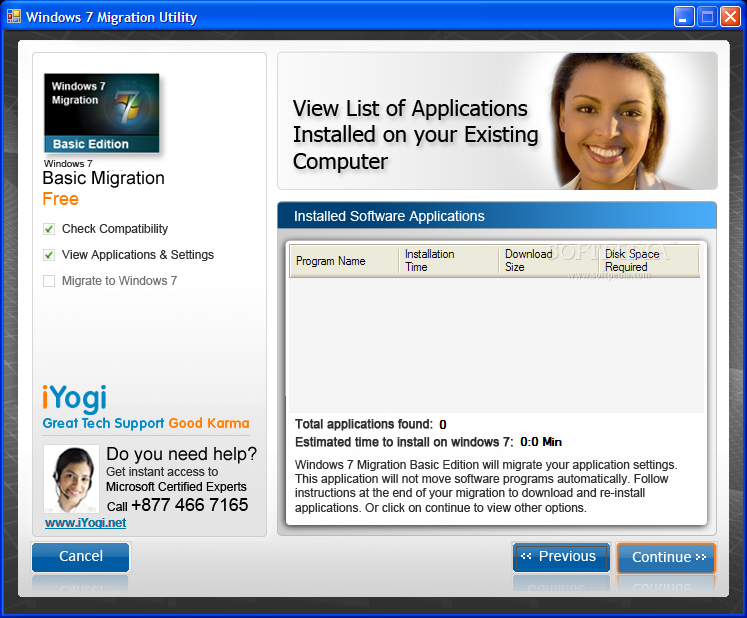The image size is (747, 618).
Task: Sort by Installation Time column header
Action: click(449, 261)
